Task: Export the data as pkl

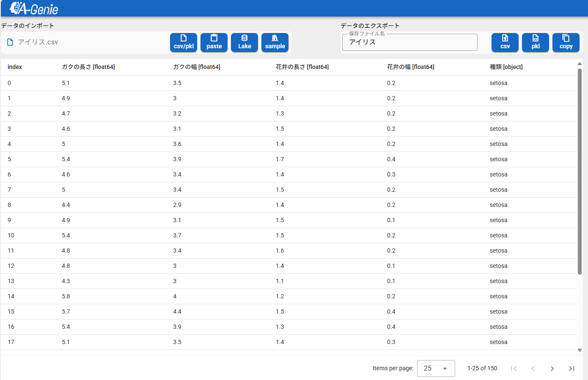Action: (536, 42)
